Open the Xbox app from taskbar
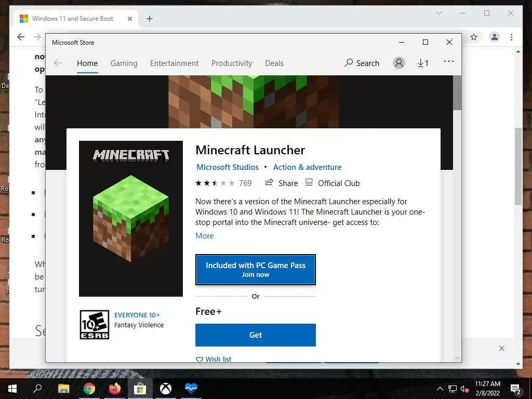Viewport: 532px width, 399px height. tap(166, 389)
